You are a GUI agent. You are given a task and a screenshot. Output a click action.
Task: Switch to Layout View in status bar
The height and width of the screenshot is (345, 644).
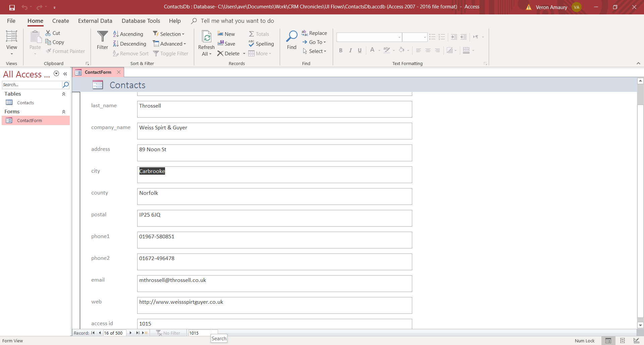622,341
